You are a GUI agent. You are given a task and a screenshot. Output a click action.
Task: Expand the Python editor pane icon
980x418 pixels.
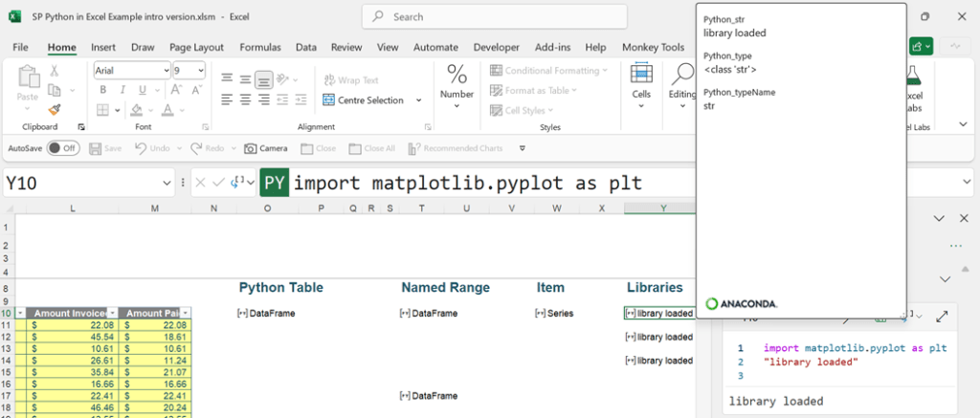point(942,316)
